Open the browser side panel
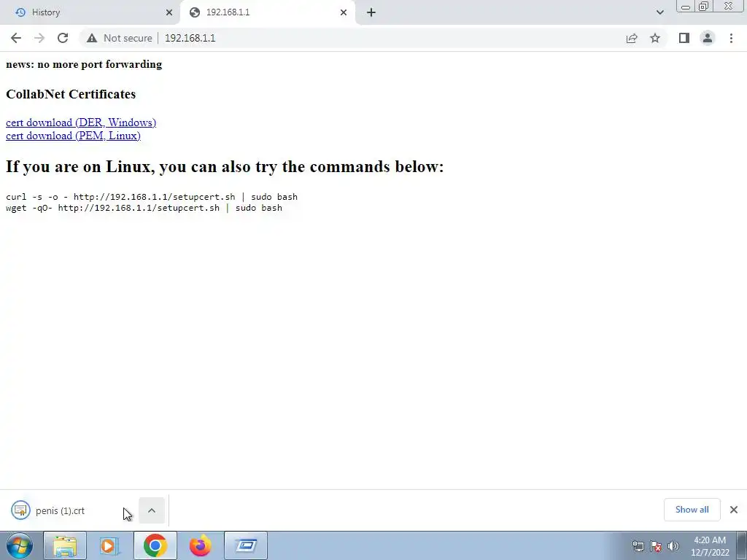Image resolution: width=747 pixels, height=560 pixels. pyautogui.click(x=684, y=38)
